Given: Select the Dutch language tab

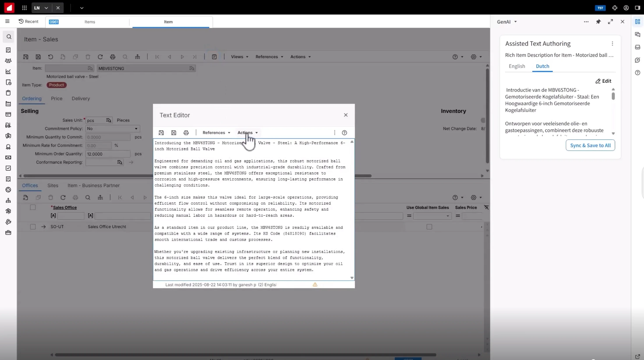Looking at the screenshot, I should pos(543,66).
